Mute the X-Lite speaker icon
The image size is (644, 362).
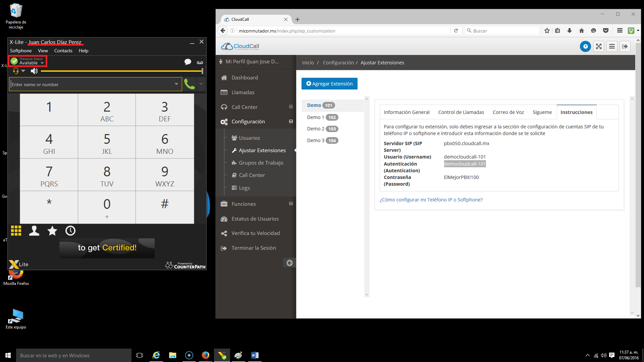pos(34,71)
